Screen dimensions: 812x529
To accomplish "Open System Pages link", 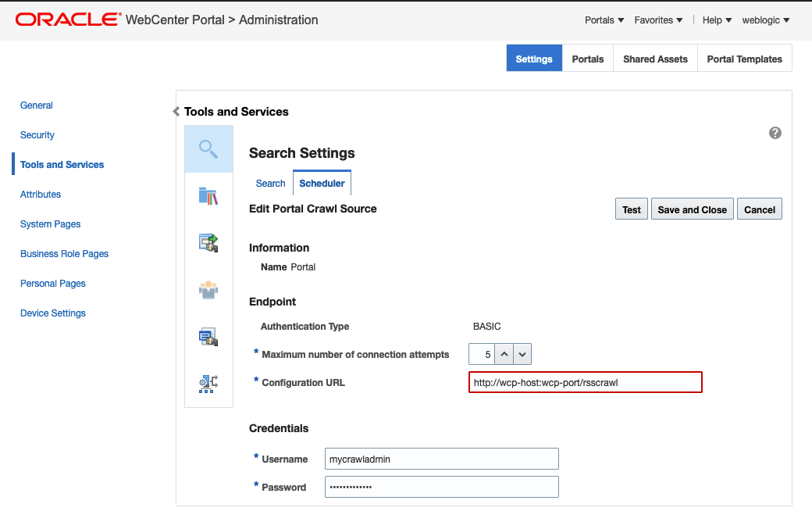I will (x=50, y=223).
